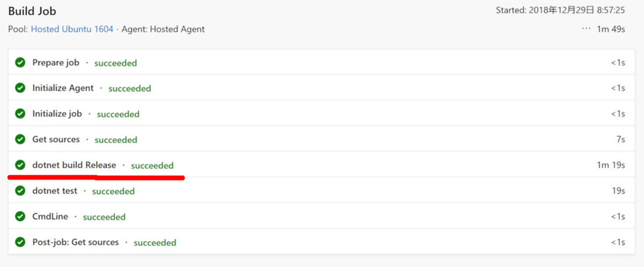
Task: Click succeeded status of Get sources step
Action: [116, 140]
